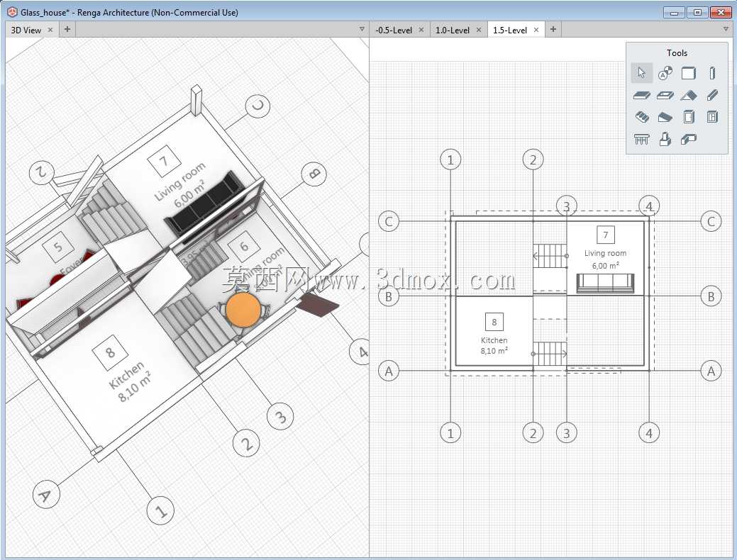Add a new tab next to 3D View
737x560 pixels.
(67, 29)
